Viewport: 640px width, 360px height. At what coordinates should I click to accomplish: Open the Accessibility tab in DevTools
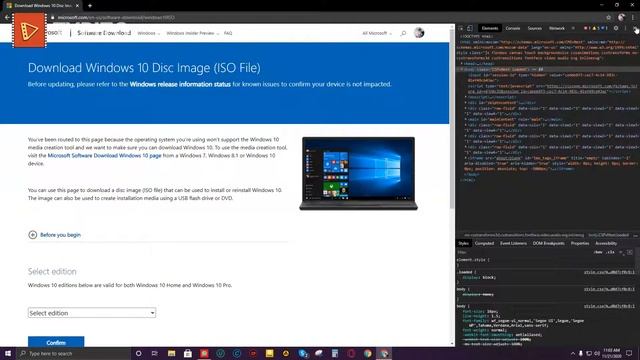(x=606, y=243)
